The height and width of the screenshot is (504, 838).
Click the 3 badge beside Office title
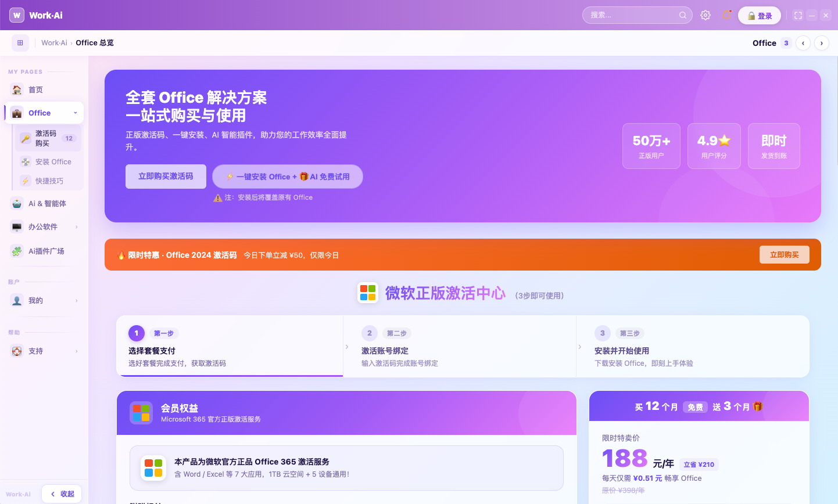pyautogui.click(x=786, y=43)
